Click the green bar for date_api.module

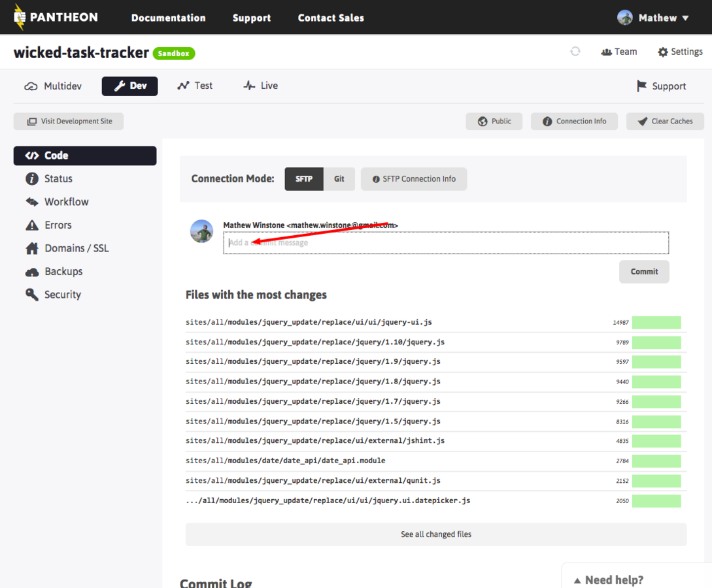pyautogui.click(x=656, y=461)
